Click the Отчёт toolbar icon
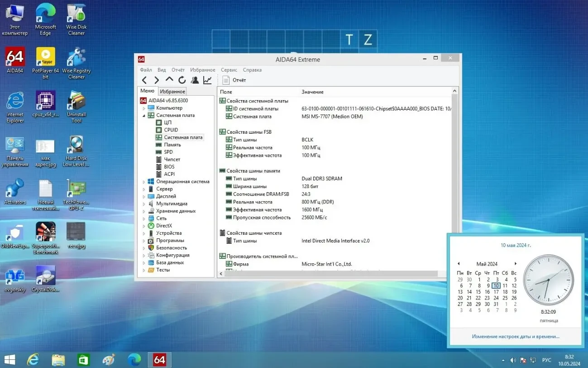588x368 pixels. [x=225, y=80]
